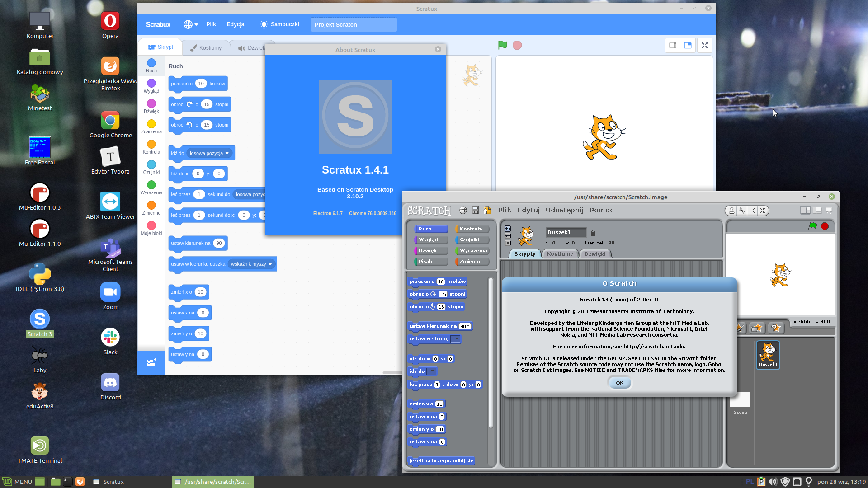Select the Wyrażenia category in Scratux
This screenshot has width=868, height=488.
click(151, 187)
